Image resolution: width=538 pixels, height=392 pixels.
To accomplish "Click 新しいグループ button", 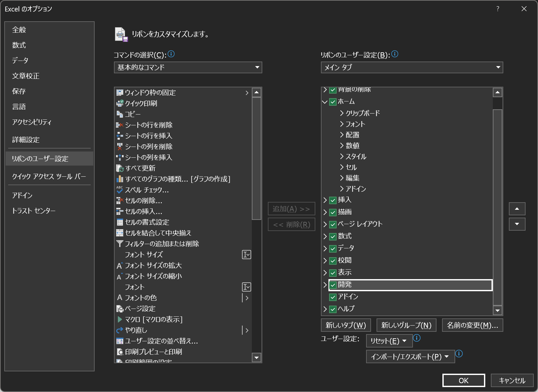I will tap(406, 325).
